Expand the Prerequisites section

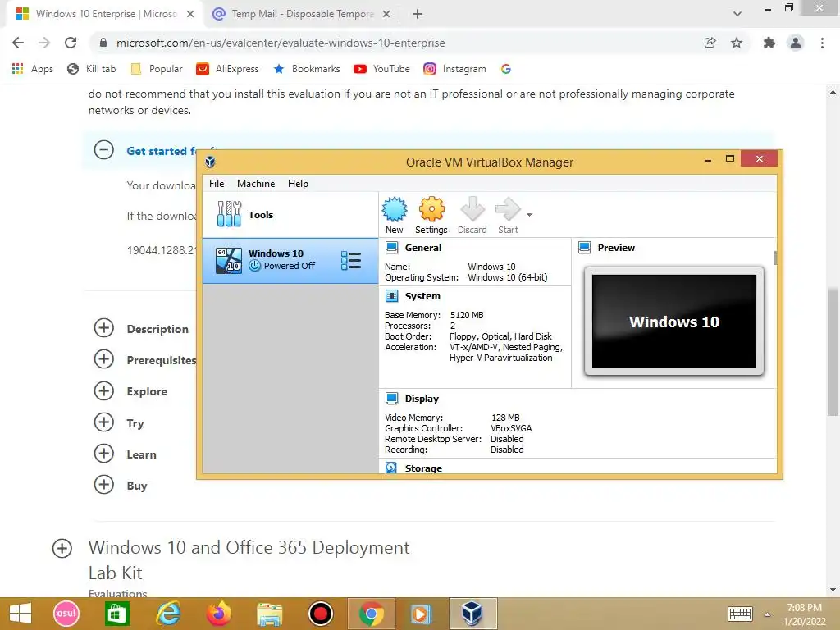coord(104,359)
